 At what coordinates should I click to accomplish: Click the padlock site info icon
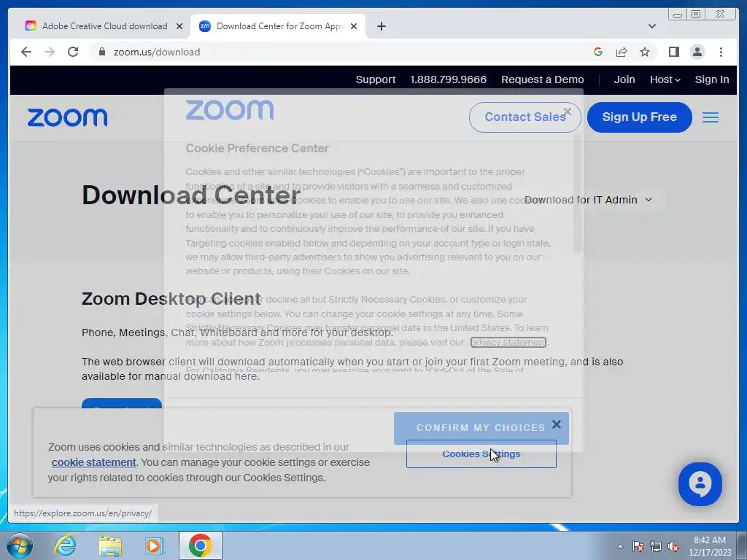[x=101, y=52]
